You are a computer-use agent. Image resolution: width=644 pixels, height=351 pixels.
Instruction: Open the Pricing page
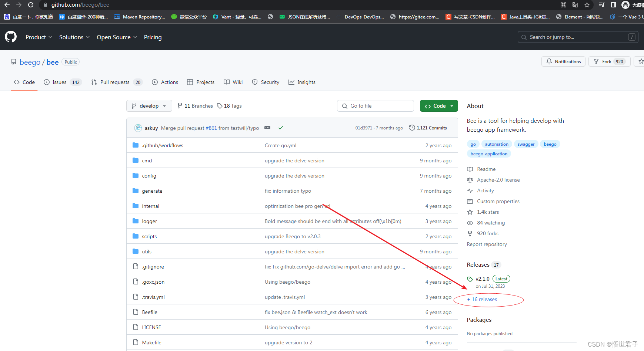click(x=153, y=37)
